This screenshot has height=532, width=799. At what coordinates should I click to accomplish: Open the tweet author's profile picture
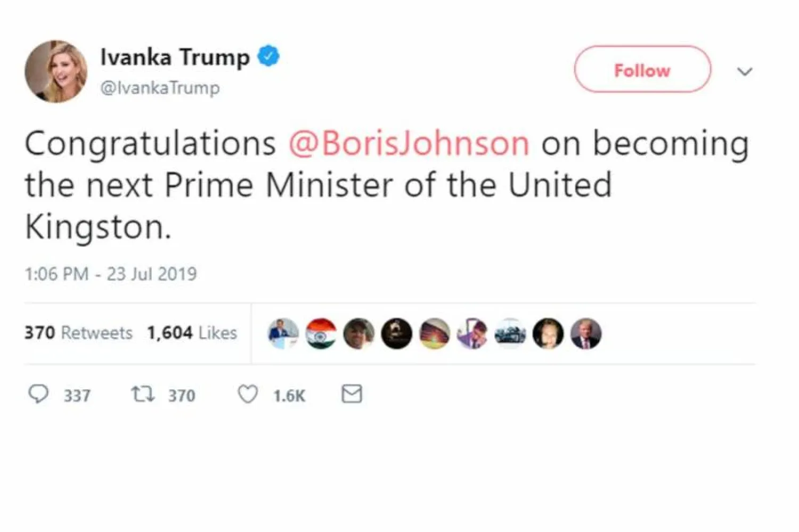[x=56, y=71]
